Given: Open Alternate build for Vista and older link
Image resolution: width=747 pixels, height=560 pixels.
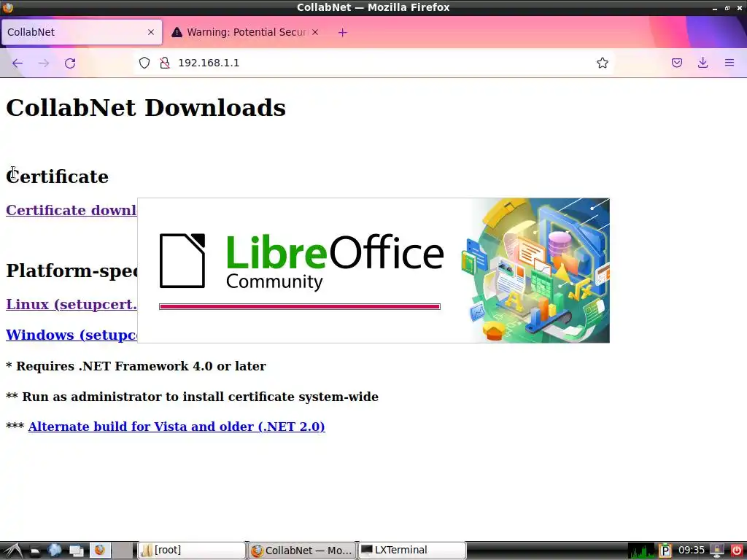Looking at the screenshot, I should 177,426.
